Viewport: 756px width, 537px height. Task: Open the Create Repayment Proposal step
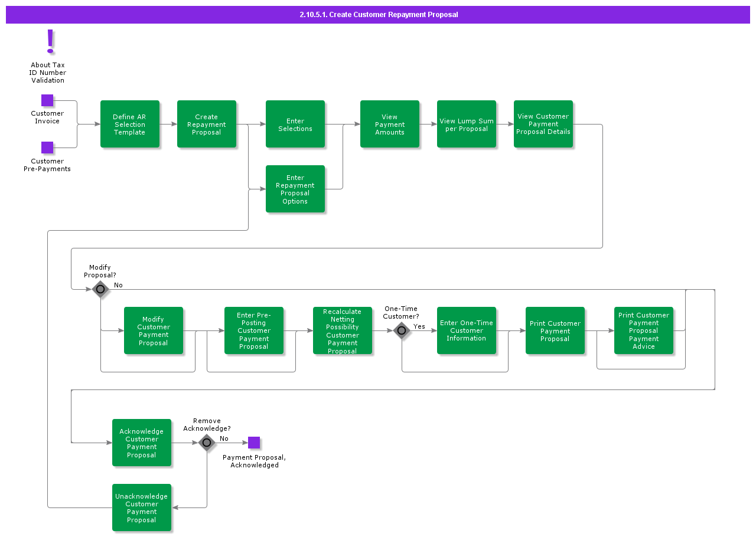tap(207, 124)
